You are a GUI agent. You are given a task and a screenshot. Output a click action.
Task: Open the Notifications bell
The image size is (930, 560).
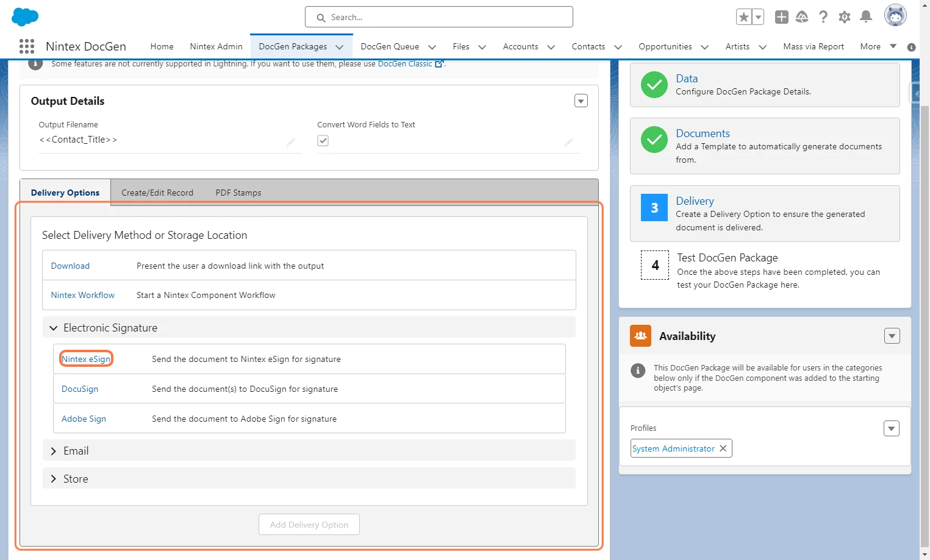[866, 17]
